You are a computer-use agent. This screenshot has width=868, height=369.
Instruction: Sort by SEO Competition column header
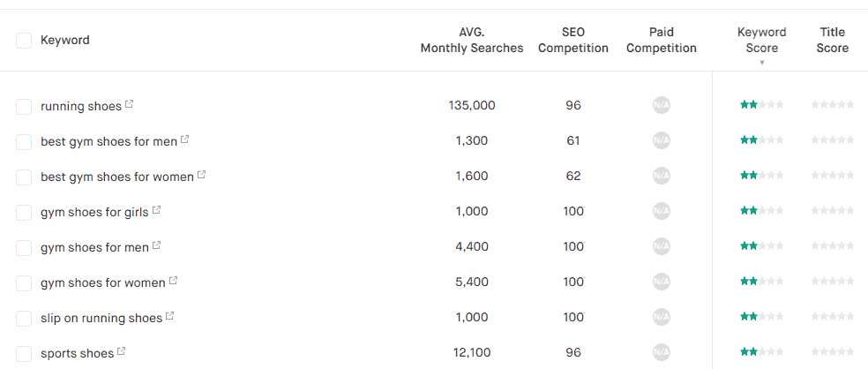[x=572, y=41]
